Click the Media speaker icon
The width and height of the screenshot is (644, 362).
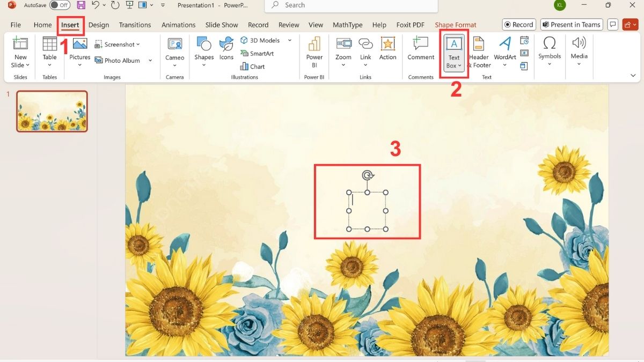coord(579,43)
